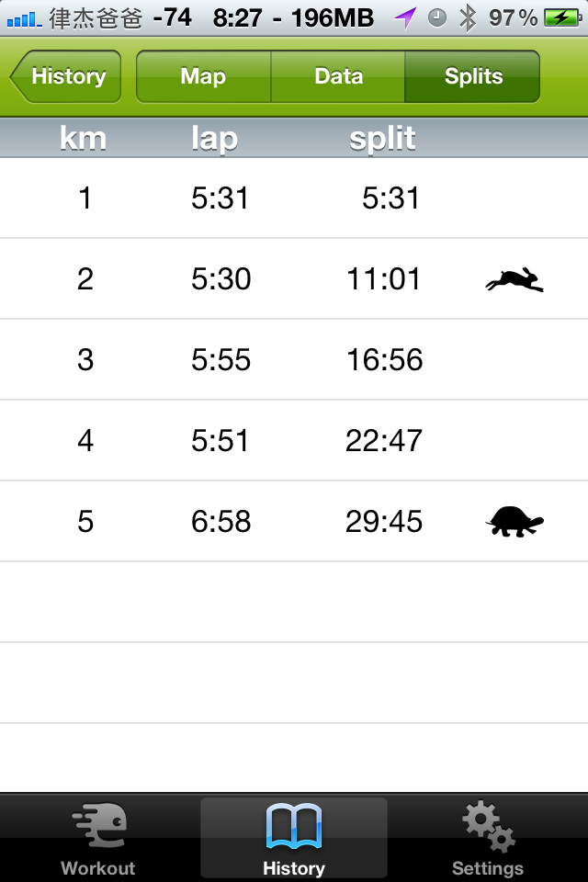588x882 pixels.
Task: Tap the 6:58 lap time
Action: click(x=220, y=522)
